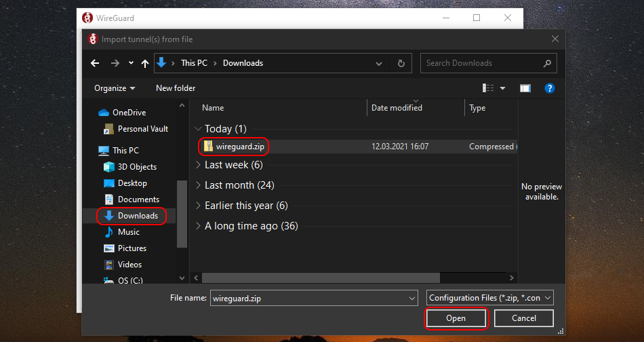Viewport: 644px width, 342px height.
Task: Click the change view layout icon
Action: [488, 88]
